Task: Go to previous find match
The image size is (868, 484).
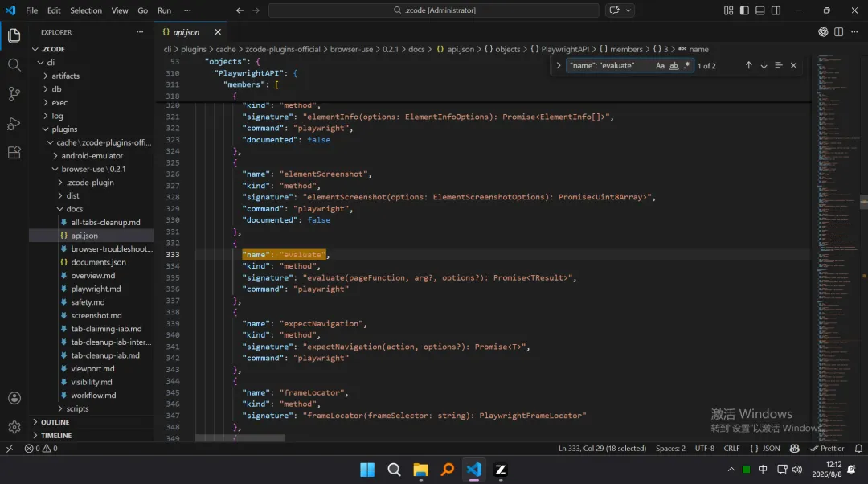Action: tap(748, 65)
